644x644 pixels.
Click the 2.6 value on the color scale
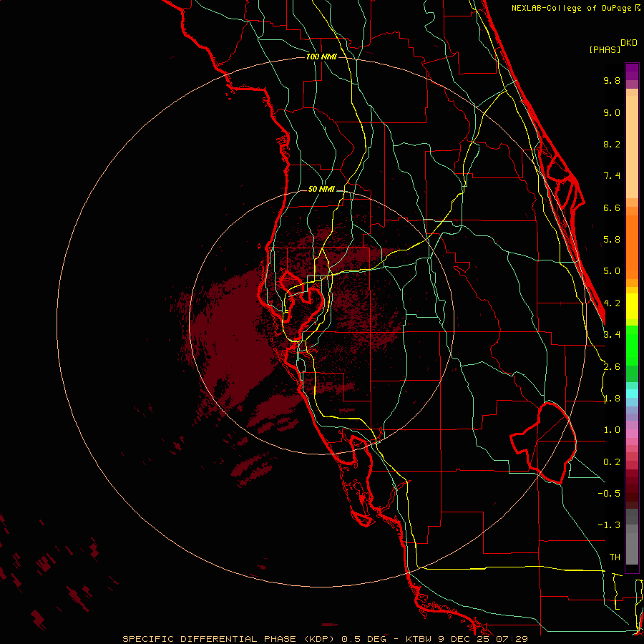click(612, 367)
